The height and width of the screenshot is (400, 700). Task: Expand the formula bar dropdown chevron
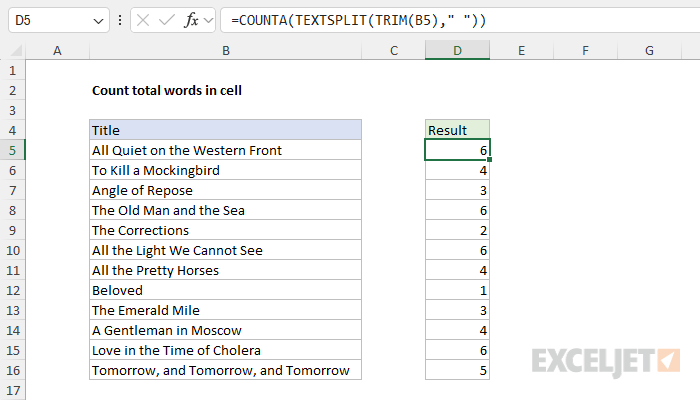coord(208,21)
